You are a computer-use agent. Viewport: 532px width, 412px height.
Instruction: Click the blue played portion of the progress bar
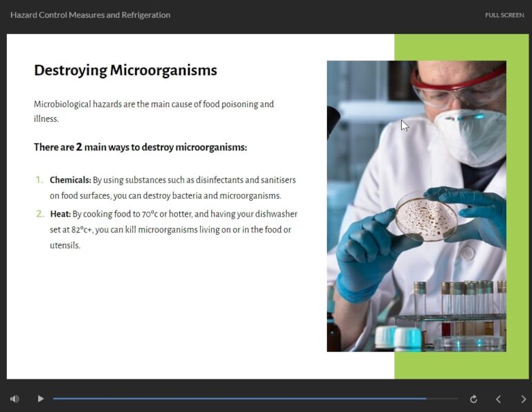point(240,399)
